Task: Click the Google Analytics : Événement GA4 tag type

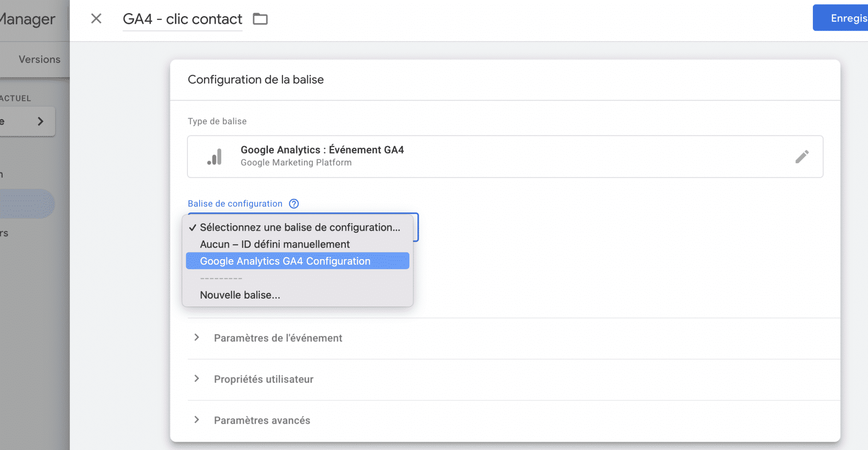Action: (x=505, y=157)
